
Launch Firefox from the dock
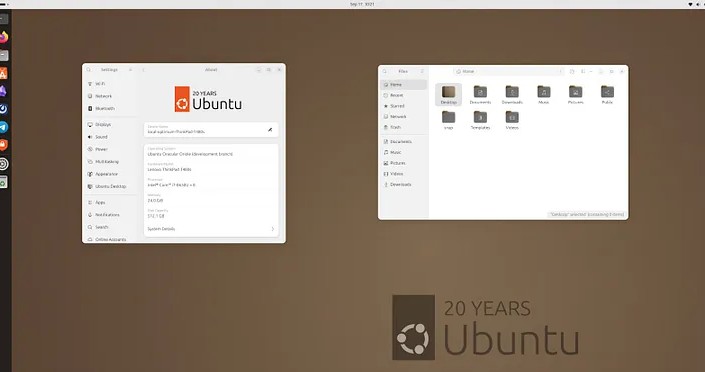(4, 37)
